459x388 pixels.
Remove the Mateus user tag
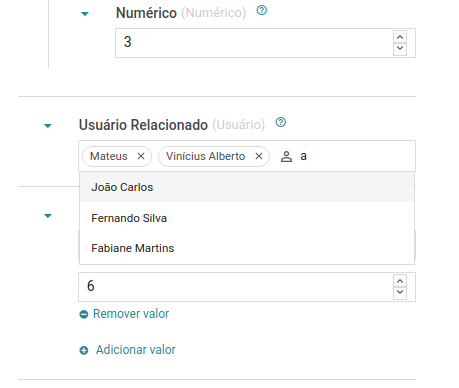[x=141, y=156]
